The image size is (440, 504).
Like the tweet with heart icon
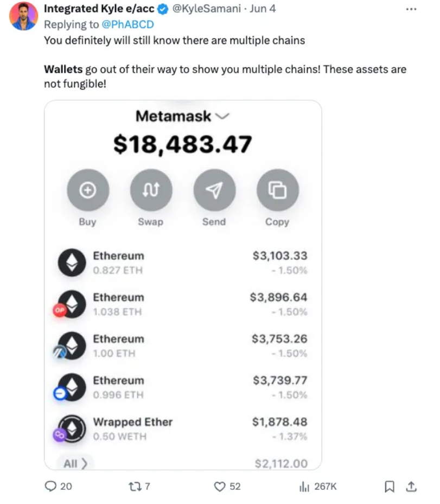click(220, 486)
